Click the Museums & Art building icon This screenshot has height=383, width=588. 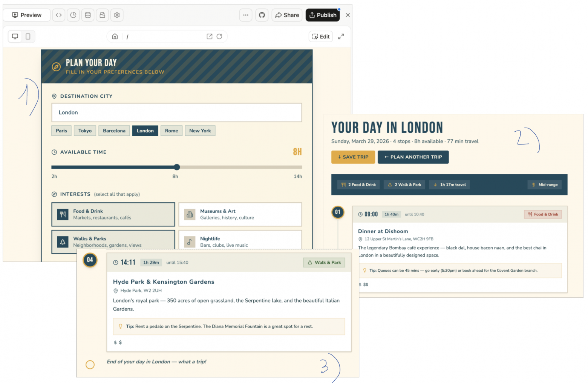190,214
